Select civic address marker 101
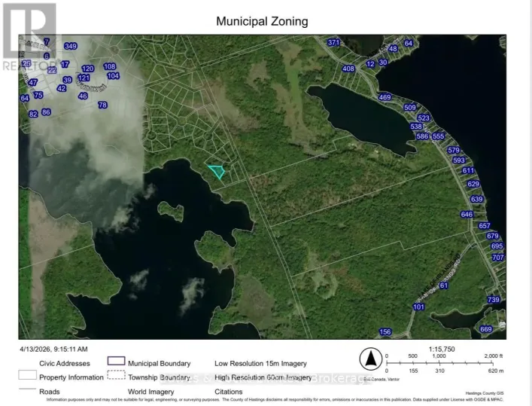 coord(419,307)
